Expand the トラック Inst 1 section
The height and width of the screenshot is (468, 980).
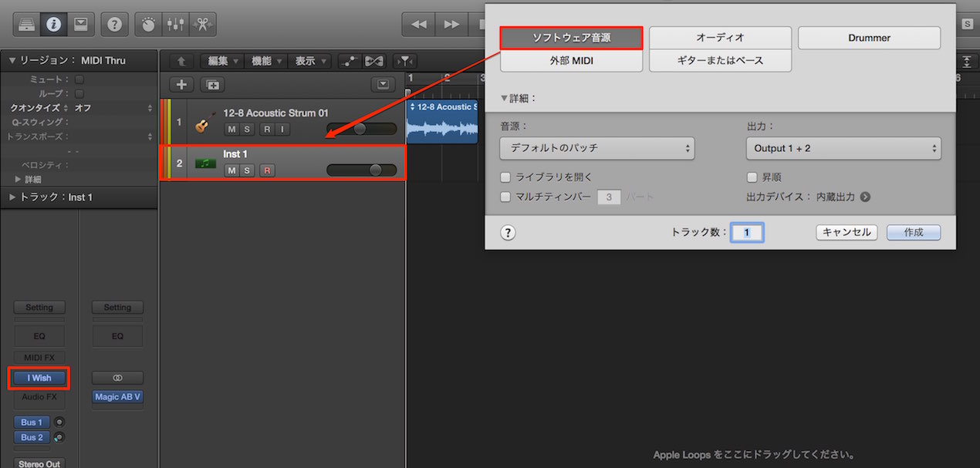click(12, 197)
